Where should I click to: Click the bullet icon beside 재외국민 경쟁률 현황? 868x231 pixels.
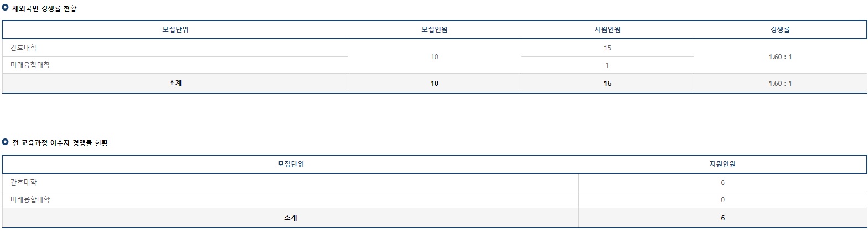(6, 8)
